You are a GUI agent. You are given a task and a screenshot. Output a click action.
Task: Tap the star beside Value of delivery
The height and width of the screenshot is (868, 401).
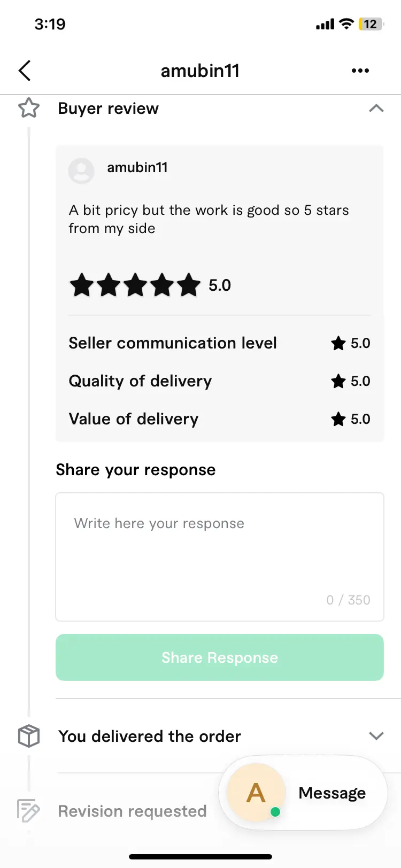coord(338,419)
